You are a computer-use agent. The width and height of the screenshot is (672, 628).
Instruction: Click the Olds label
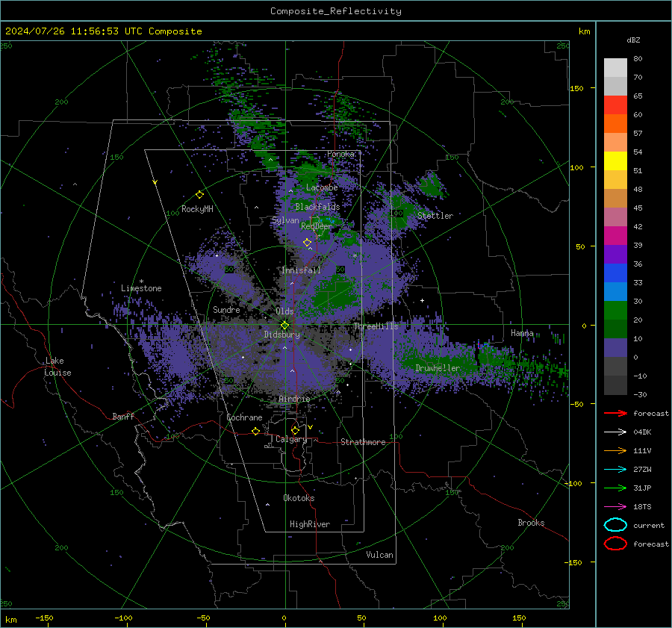pyautogui.click(x=284, y=311)
